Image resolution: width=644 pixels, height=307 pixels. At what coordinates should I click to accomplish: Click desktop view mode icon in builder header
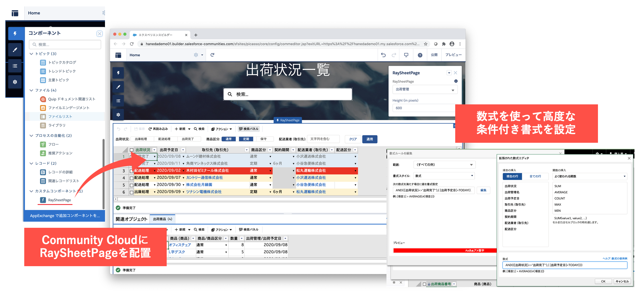pos(406,55)
